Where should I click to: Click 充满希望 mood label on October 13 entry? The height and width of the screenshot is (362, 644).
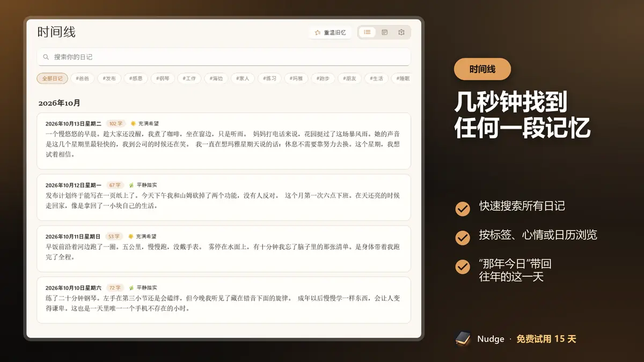tap(149, 123)
